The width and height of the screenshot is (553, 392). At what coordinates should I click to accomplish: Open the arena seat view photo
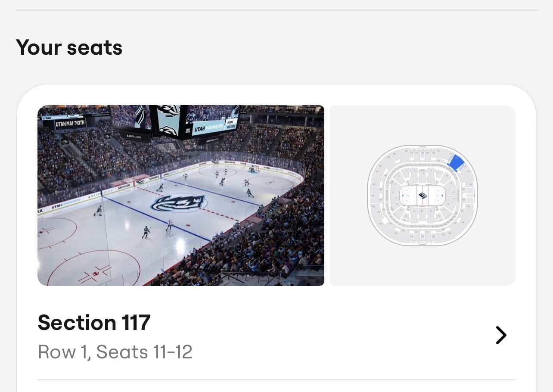pyautogui.click(x=181, y=195)
